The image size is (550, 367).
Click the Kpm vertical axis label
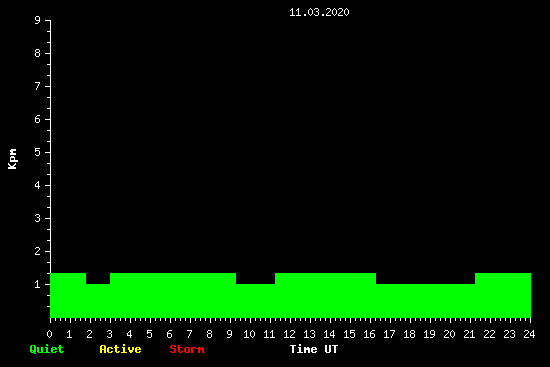pos(12,159)
